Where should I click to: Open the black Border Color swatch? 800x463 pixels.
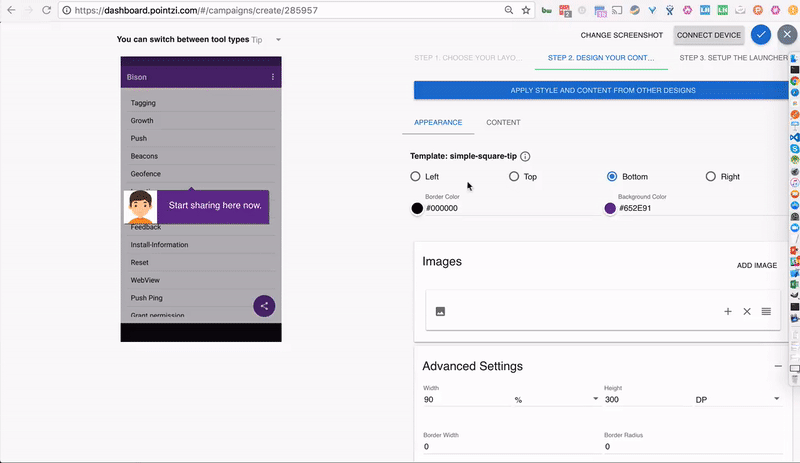pos(417,208)
